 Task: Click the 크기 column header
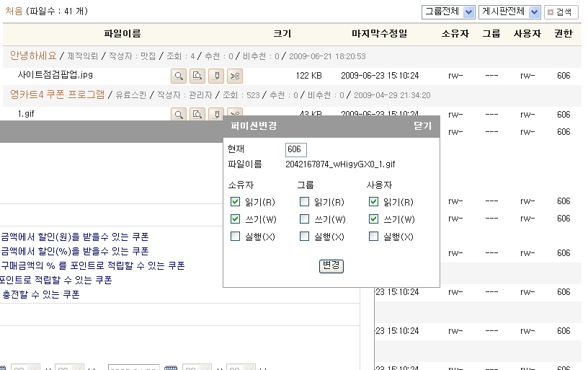(x=282, y=33)
